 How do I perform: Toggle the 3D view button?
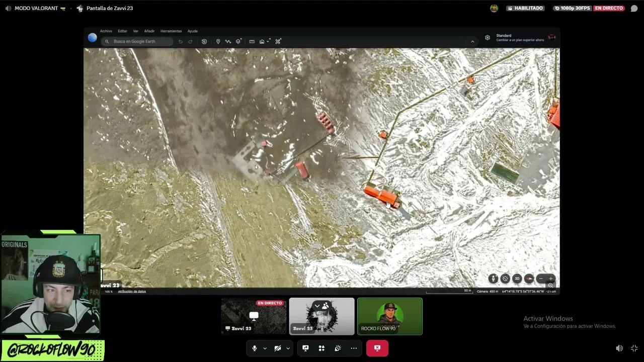(x=517, y=279)
